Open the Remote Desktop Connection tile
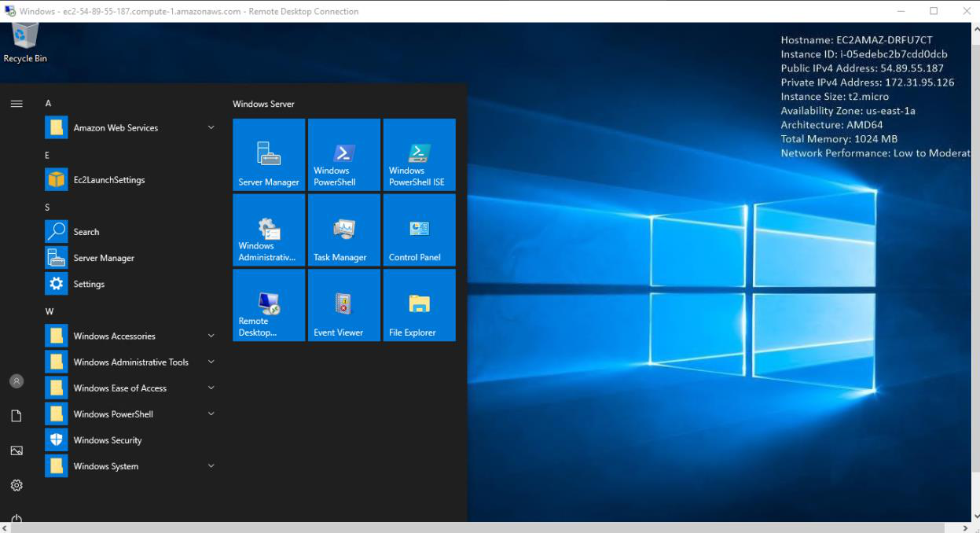Image resolution: width=980 pixels, height=533 pixels. (x=269, y=305)
